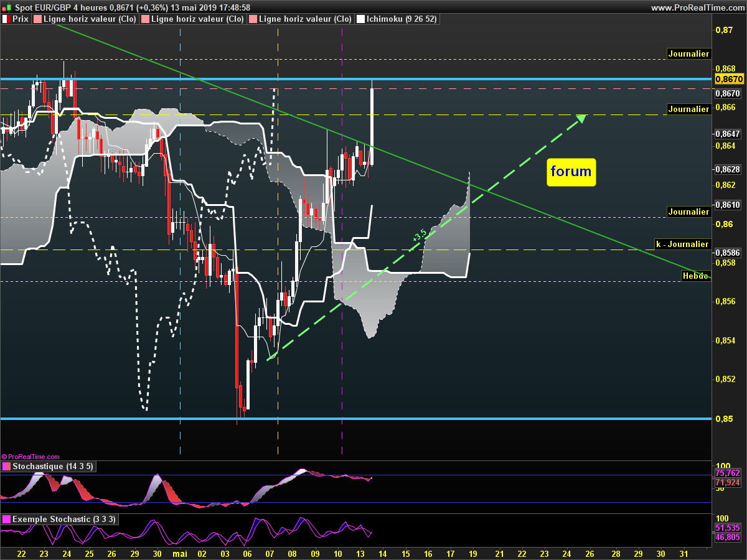Click the 0,8628 price axis tag
Image resolution: width=747 pixels, height=560 pixels.
[x=728, y=169]
